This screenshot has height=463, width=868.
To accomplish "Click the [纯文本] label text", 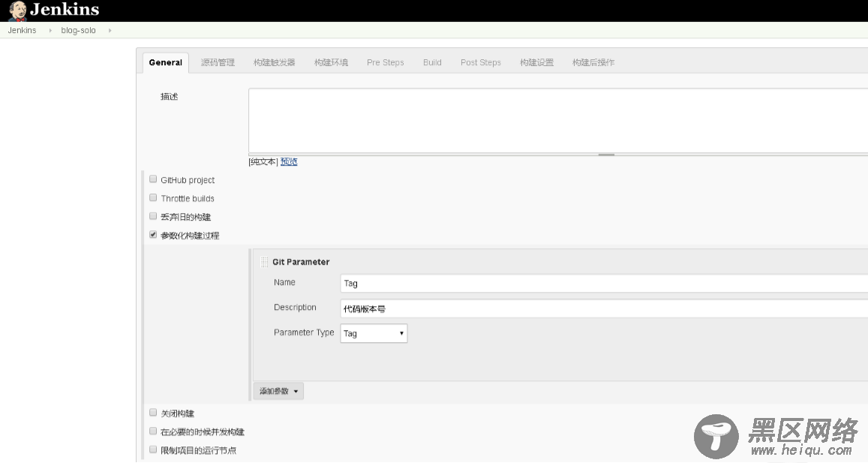I will pos(263,162).
